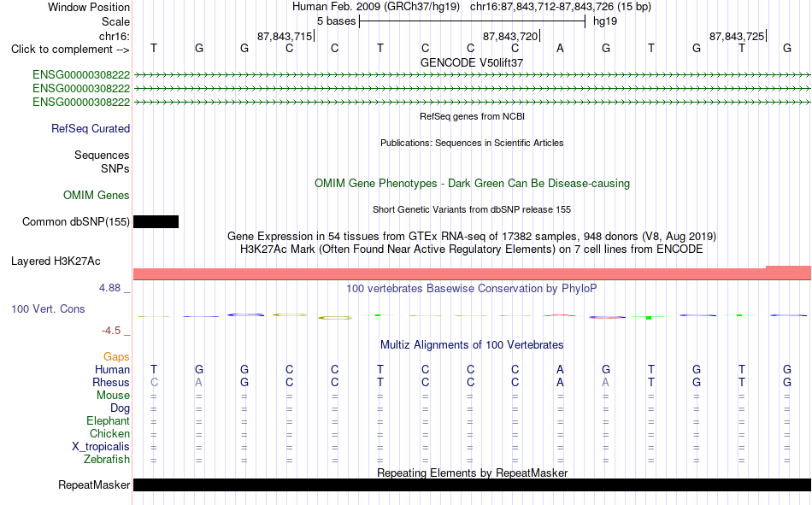Click 'Click to complement -->' label

point(70,50)
